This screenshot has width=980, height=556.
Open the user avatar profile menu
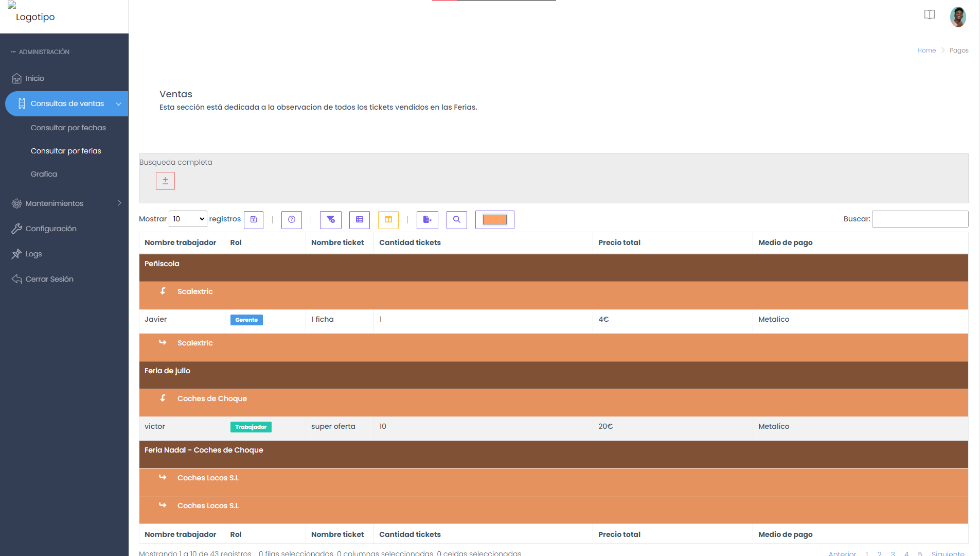(957, 17)
